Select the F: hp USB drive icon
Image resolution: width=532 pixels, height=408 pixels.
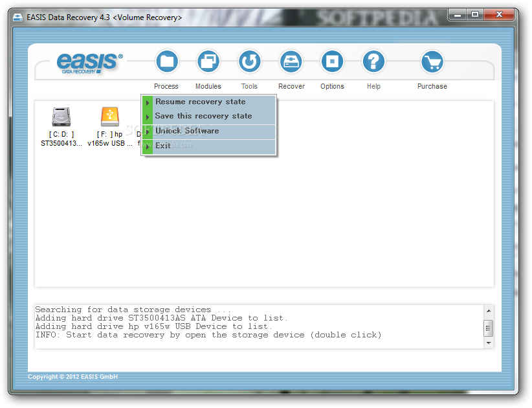[x=109, y=117]
